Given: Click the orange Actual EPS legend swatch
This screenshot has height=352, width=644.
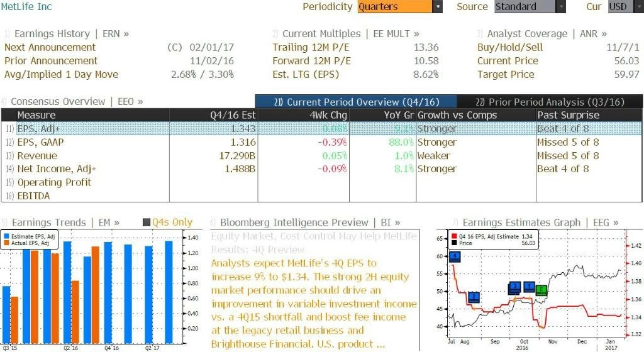Looking at the screenshot, I should [6, 243].
